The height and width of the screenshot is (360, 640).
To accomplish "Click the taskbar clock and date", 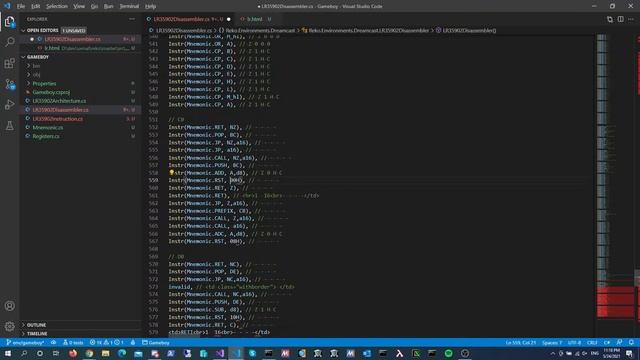I will [x=611, y=353].
